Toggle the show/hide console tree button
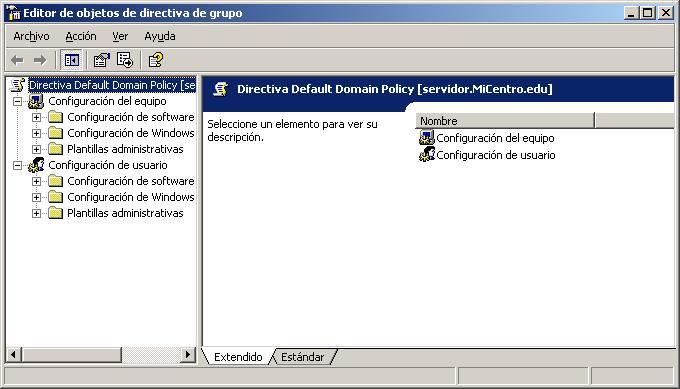The width and height of the screenshot is (680, 389). (72, 60)
